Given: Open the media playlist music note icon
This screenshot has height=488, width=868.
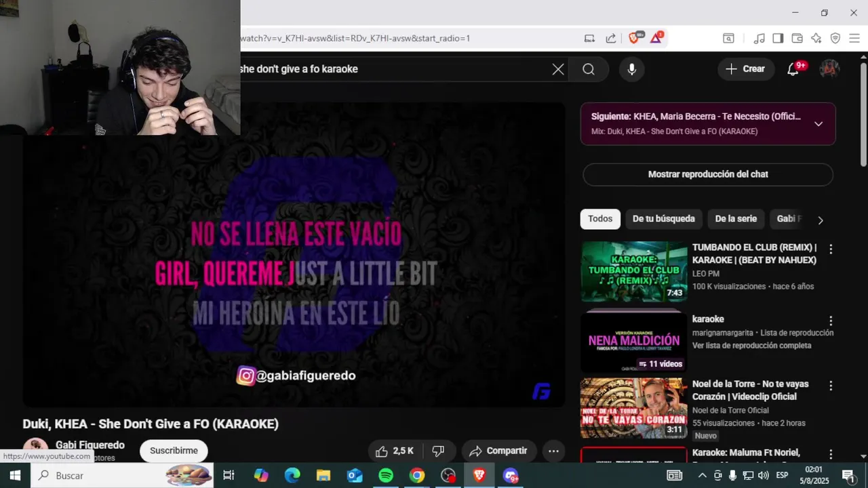Looking at the screenshot, I should pyautogui.click(x=759, y=38).
